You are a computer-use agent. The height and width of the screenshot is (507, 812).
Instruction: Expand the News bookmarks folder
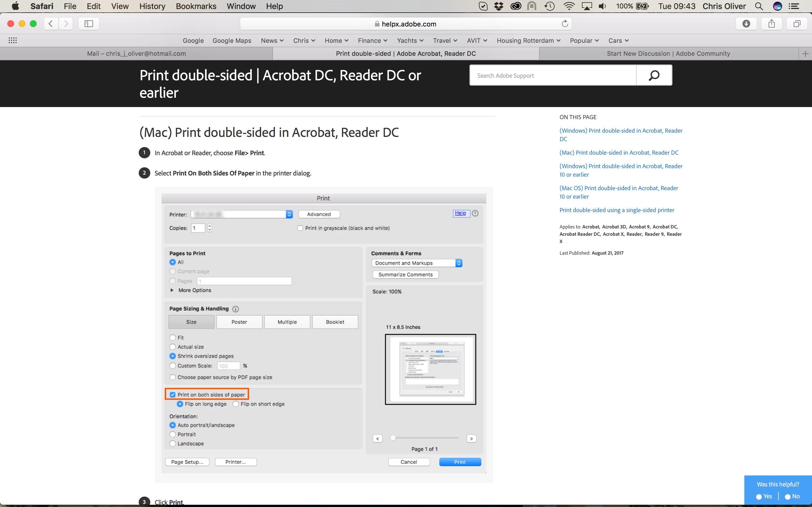tap(272, 41)
